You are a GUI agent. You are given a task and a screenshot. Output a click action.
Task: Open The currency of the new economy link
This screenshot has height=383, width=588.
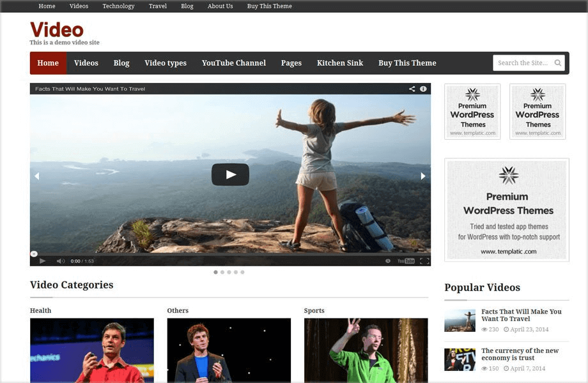(x=520, y=354)
